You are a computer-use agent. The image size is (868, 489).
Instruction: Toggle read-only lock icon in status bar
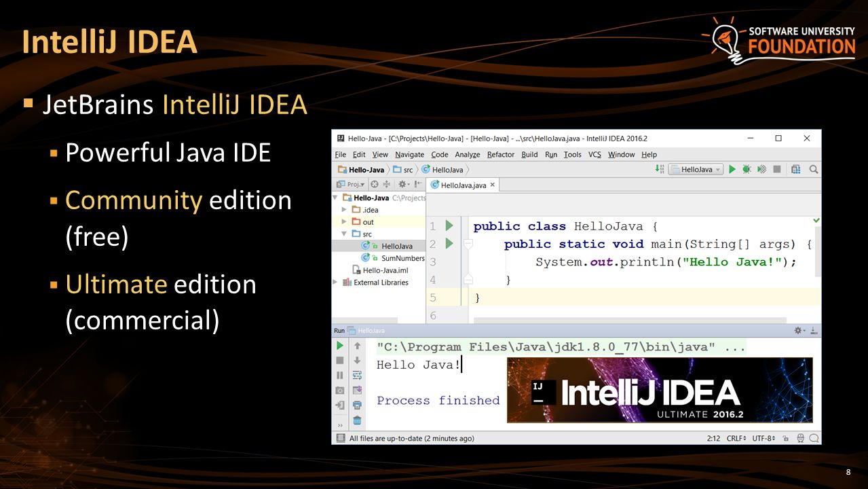785,438
